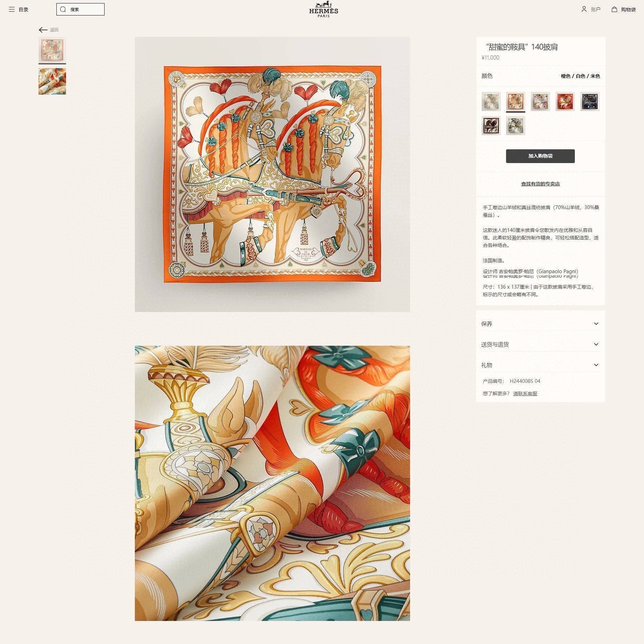Click the 请联系客服 link
The image size is (644, 644).
pos(525,394)
